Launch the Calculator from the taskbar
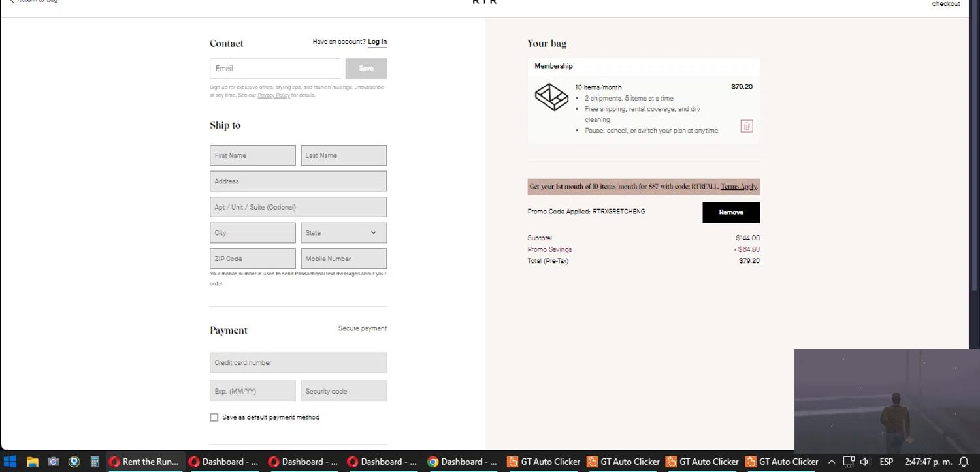The width and height of the screenshot is (980, 472). (95, 462)
